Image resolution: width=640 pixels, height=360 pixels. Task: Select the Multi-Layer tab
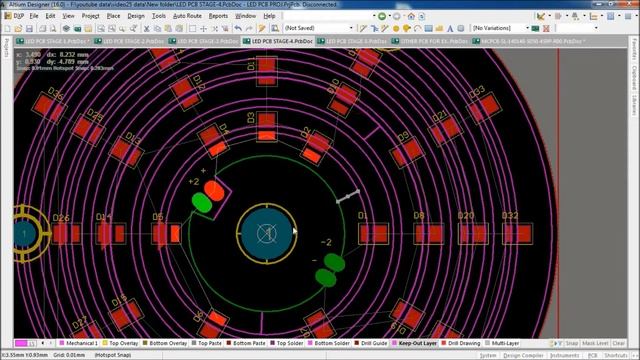[502, 343]
